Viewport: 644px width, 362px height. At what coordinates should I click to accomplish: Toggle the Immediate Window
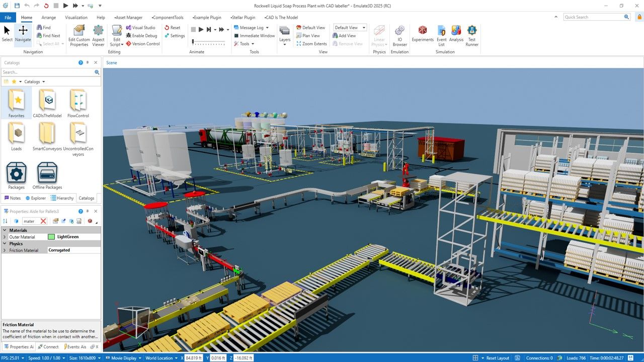[x=254, y=36]
